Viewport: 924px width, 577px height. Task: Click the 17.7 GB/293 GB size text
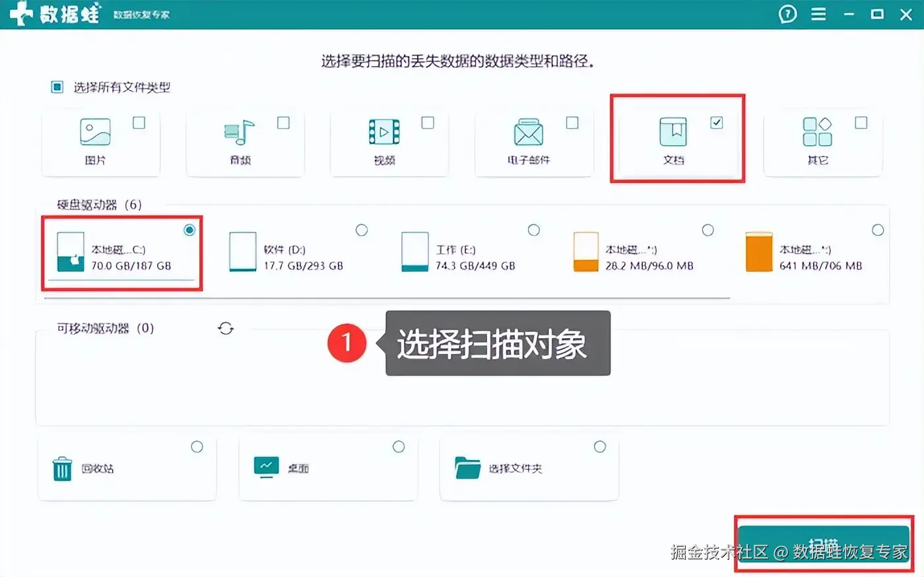(x=304, y=266)
